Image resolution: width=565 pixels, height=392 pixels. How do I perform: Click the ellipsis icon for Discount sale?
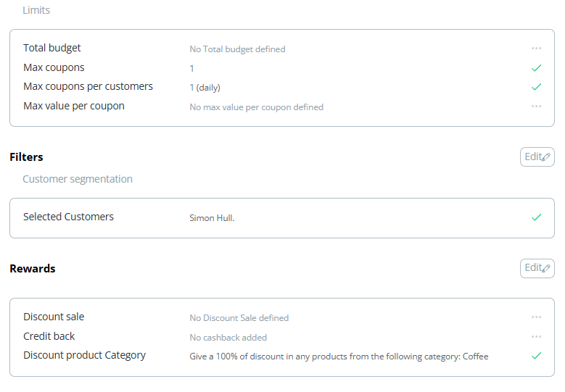tap(536, 317)
